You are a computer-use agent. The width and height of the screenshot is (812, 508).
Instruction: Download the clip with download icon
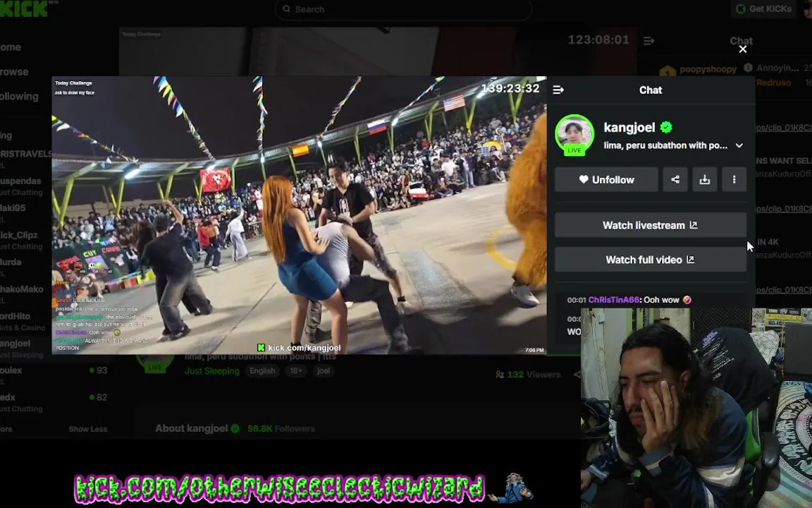point(704,179)
